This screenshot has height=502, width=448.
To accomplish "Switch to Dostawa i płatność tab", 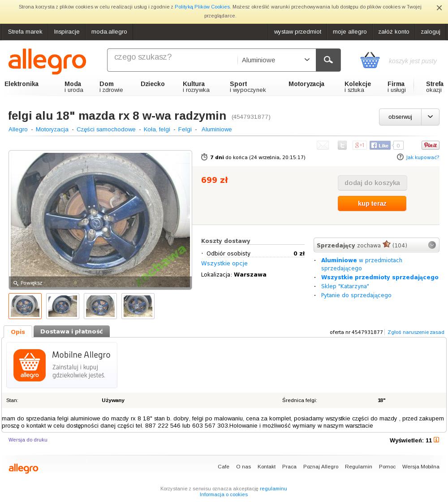I will point(72,331).
